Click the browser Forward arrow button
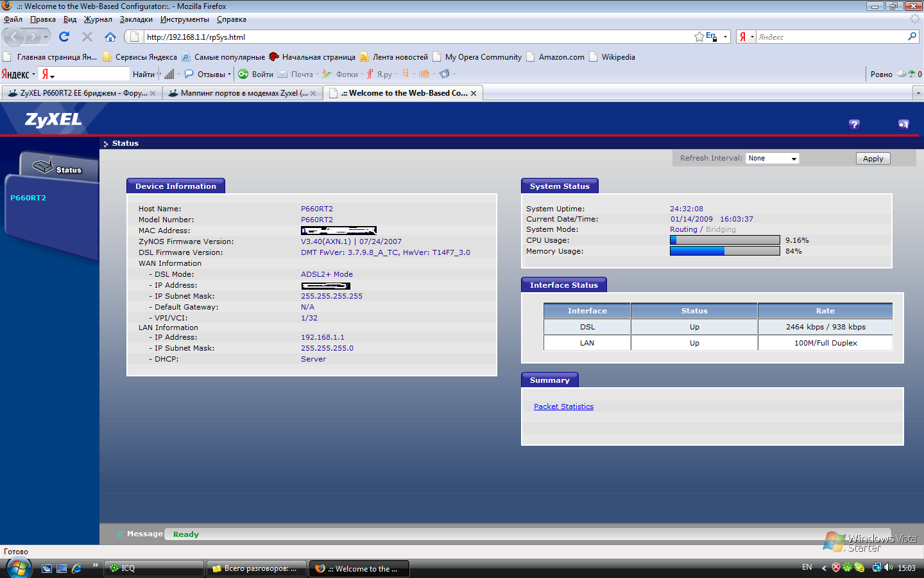Viewport: 924px width, 578px height. coord(32,37)
